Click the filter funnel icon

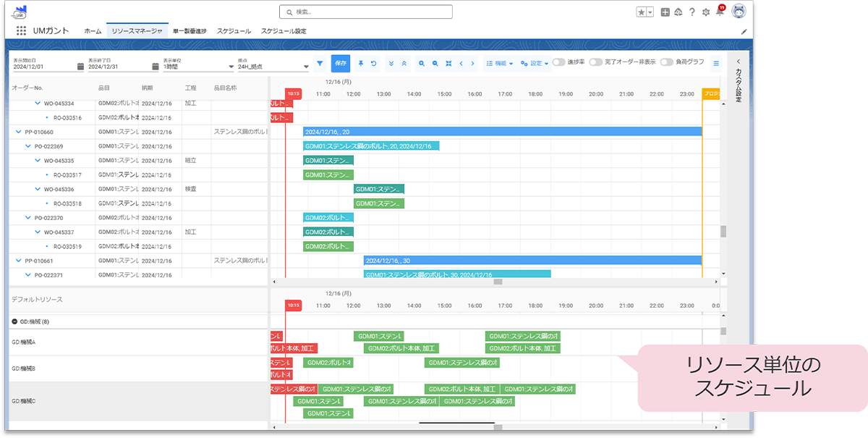click(x=320, y=64)
